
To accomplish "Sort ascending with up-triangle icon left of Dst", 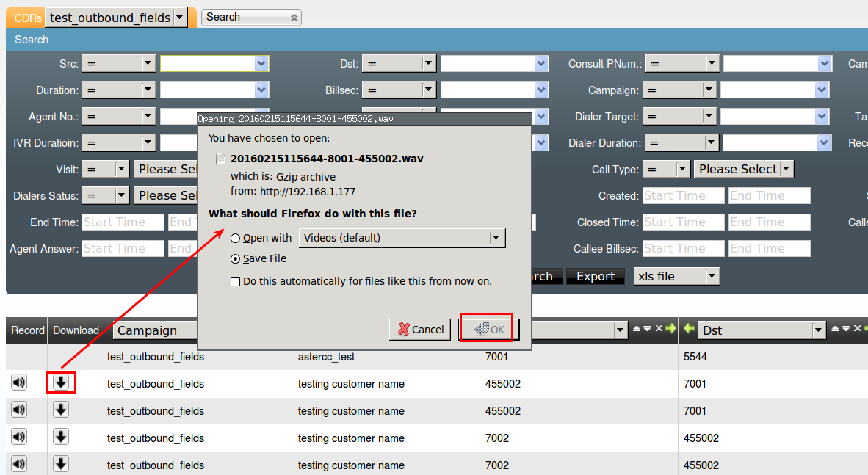I will (637, 329).
